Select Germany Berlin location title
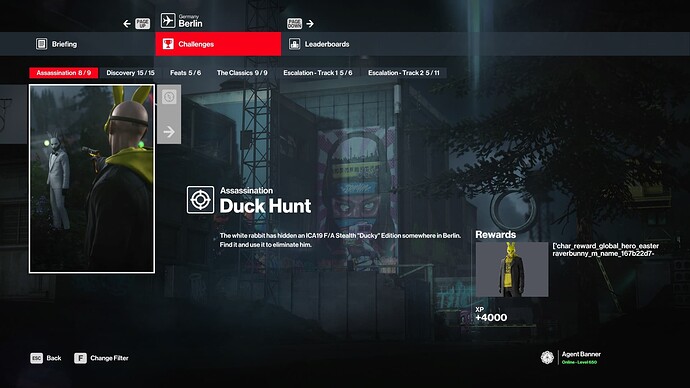 [191, 21]
